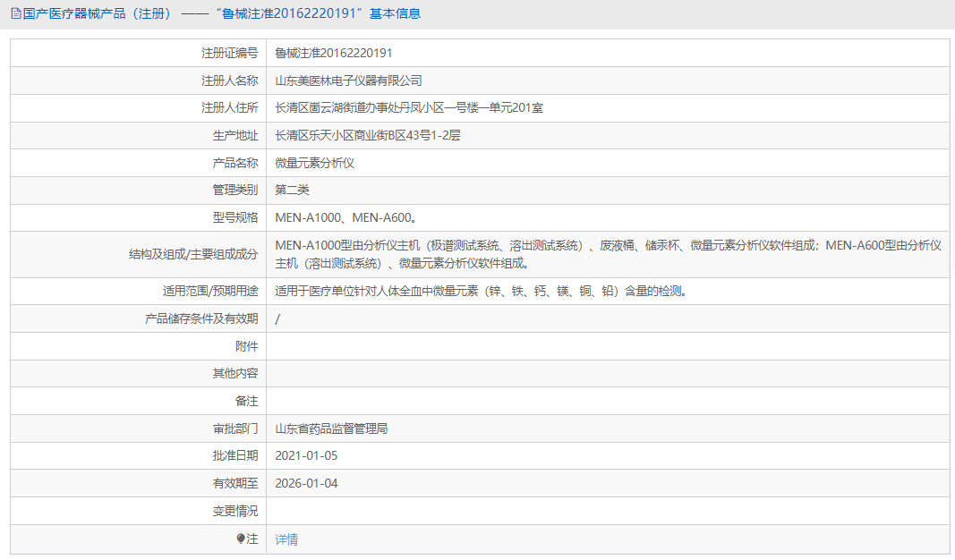Screen dimensions: 955x560
Task: Open the 详情 link at page bottom
Action: (285, 539)
